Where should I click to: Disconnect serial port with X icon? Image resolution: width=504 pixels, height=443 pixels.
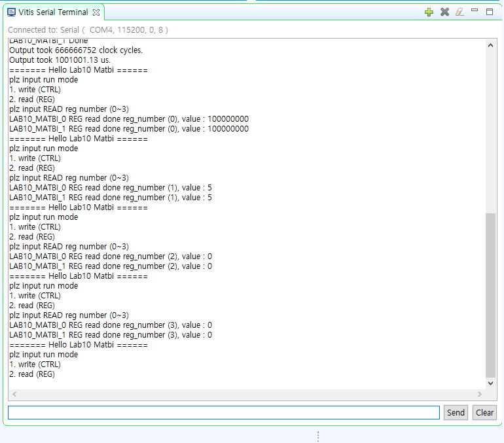pyautogui.click(x=444, y=12)
